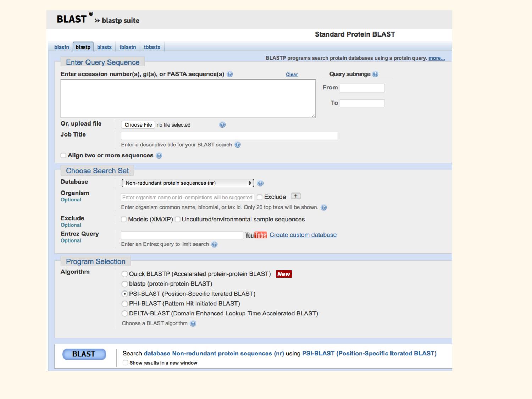This screenshot has height=399, width=532.
Task: Select Quick BLASTP algorithm radio
Action: point(125,274)
